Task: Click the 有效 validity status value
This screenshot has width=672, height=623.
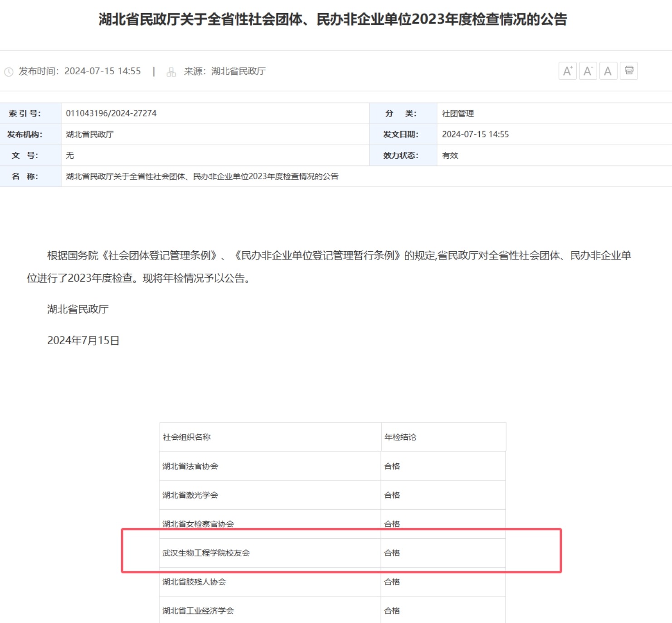Action: pos(450,156)
